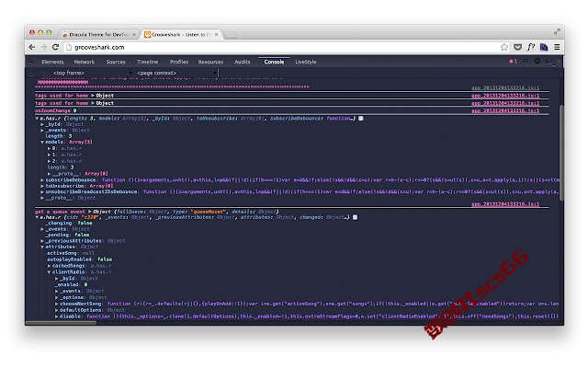This screenshot has height=368, width=588.
Task: Expand toUnsubscribe: Array[0]
Action: coord(42,186)
